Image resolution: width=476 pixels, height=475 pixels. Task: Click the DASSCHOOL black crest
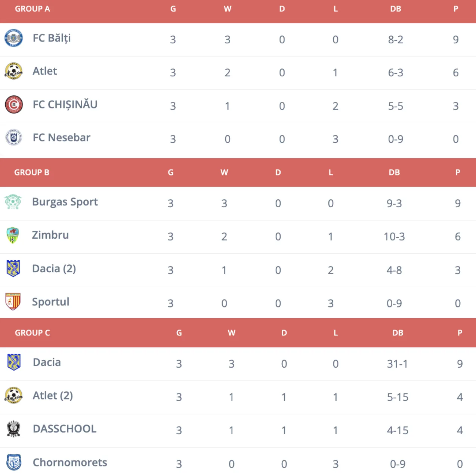point(13,429)
